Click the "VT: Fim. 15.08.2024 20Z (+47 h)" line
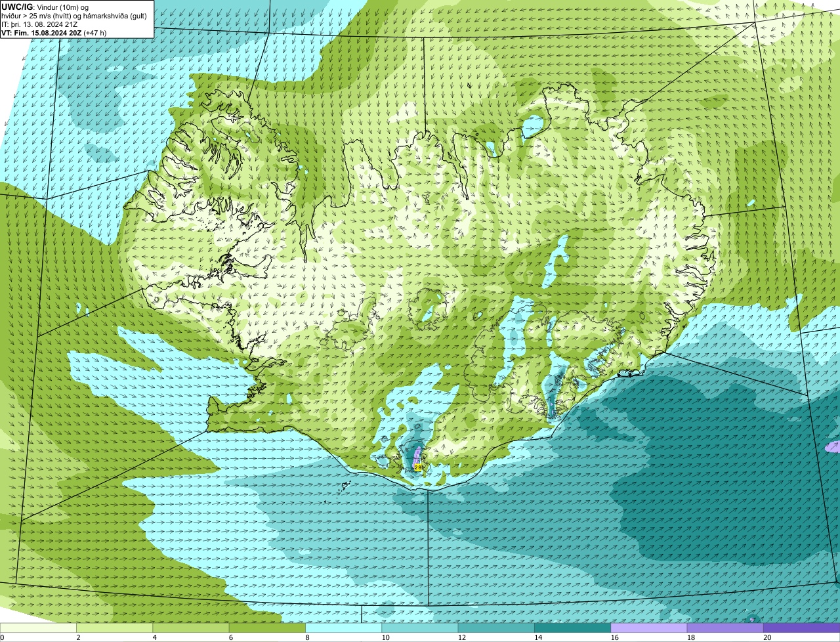The image size is (840, 642). pyautogui.click(x=54, y=32)
